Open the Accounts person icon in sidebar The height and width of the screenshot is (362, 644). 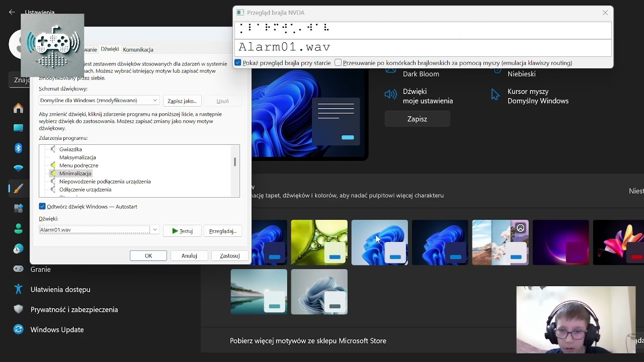[19, 229]
